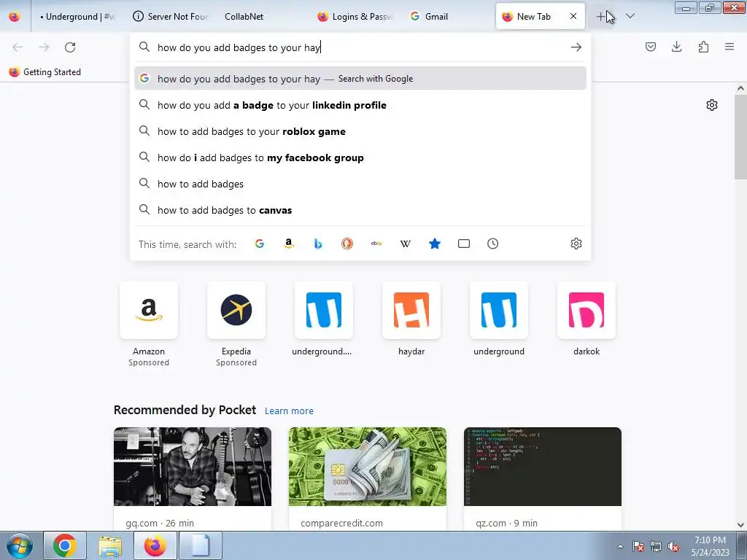Screen dimensions: 747x560
Task: Switch to the Server Not Found tab
Action: pyautogui.click(x=171, y=17)
